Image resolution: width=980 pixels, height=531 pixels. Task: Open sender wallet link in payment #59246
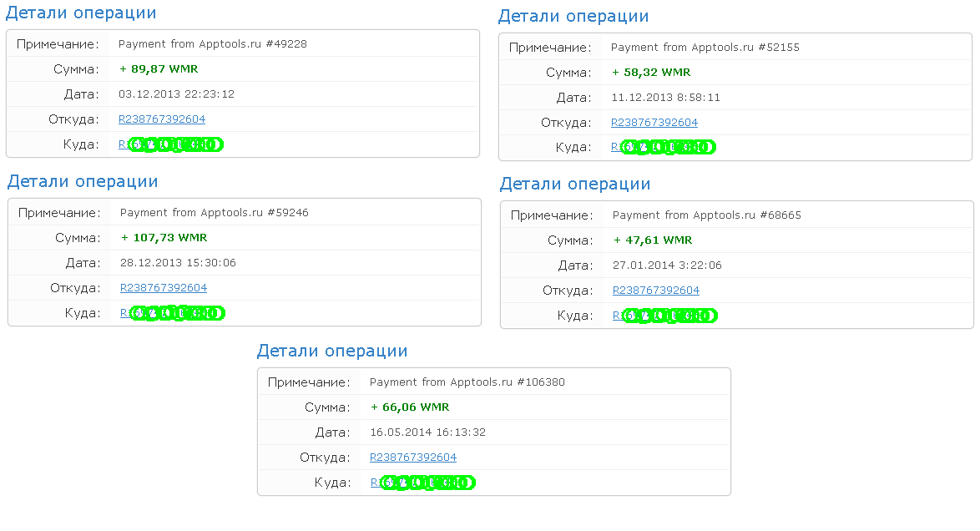164,288
